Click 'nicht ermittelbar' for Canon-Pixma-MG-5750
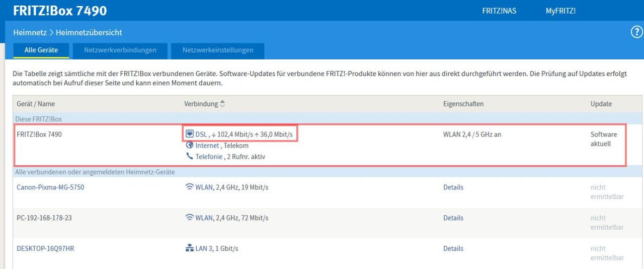This screenshot has width=644, height=269. pos(607,192)
